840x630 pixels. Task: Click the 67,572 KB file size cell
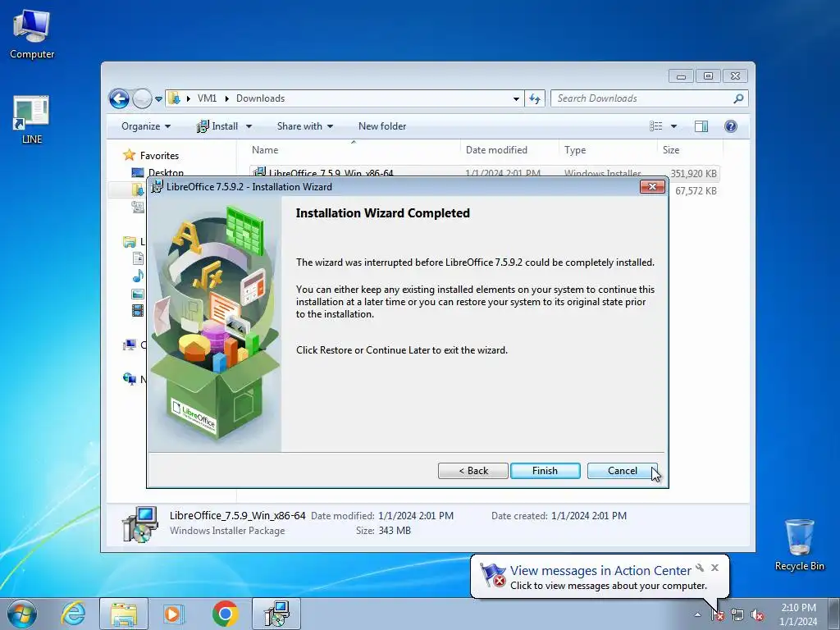[x=696, y=190]
